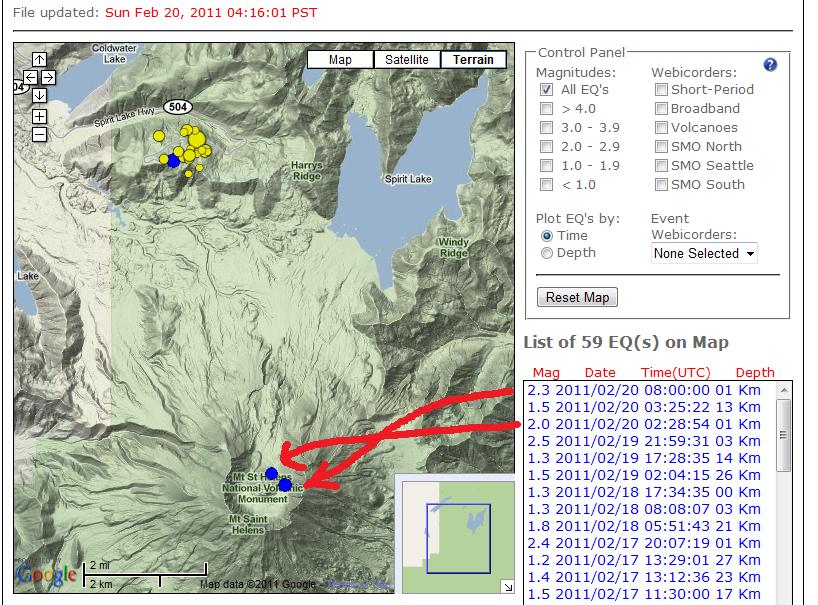818x605 pixels.
Task: Pan the map right with the arrow
Action: (48, 77)
